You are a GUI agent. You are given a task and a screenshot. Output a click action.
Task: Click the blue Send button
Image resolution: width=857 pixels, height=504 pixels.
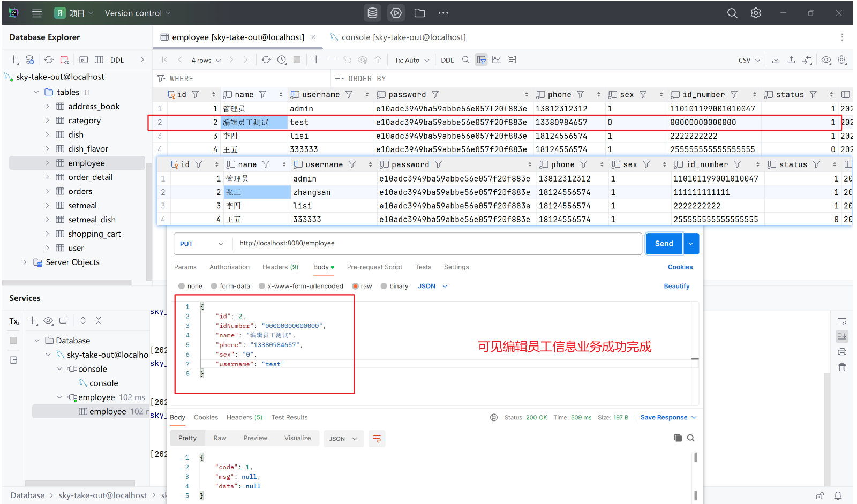point(664,244)
